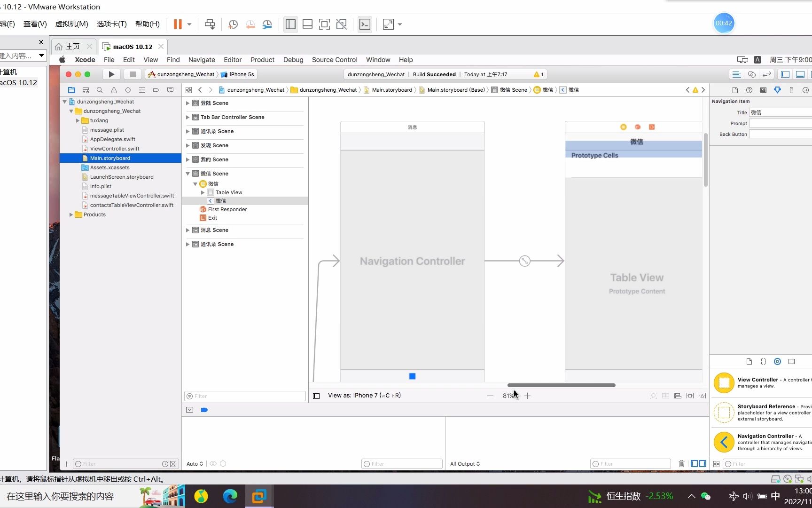Open the Navigate menu
The height and width of the screenshot is (508, 812).
pyautogui.click(x=202, y=60)
